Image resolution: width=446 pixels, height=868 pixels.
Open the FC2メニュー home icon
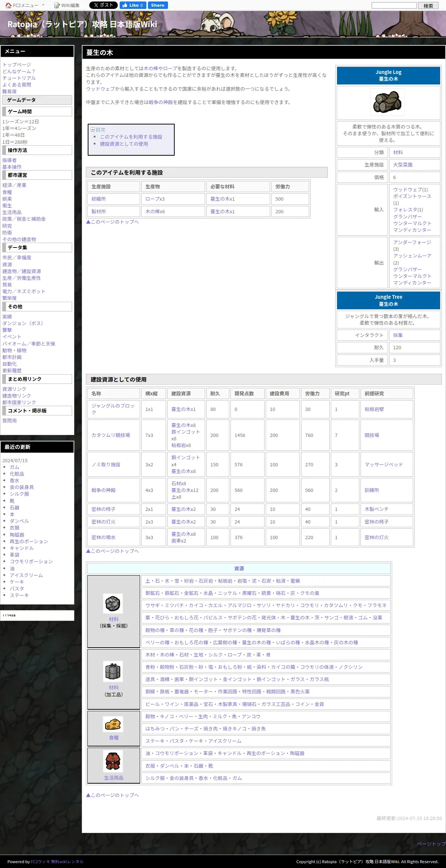pyautogui.click(x=9, y=5)
